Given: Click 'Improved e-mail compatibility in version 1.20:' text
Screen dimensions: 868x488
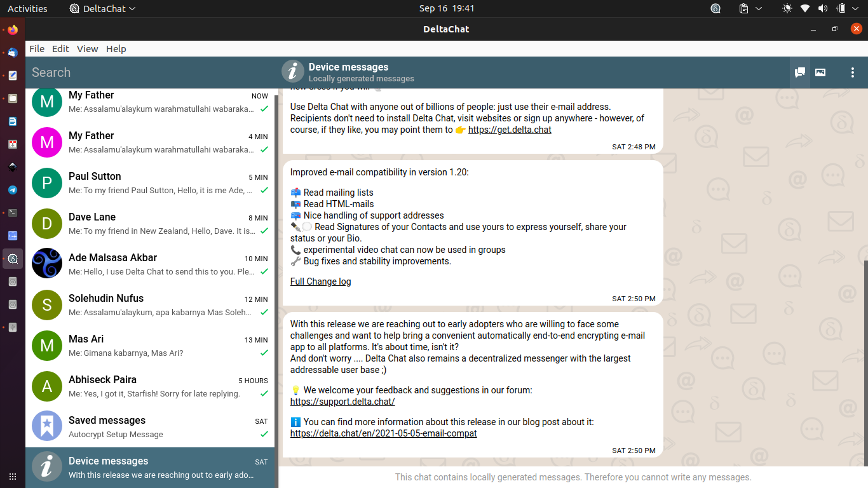Looking at the screenshot, I should coord(379,172).
